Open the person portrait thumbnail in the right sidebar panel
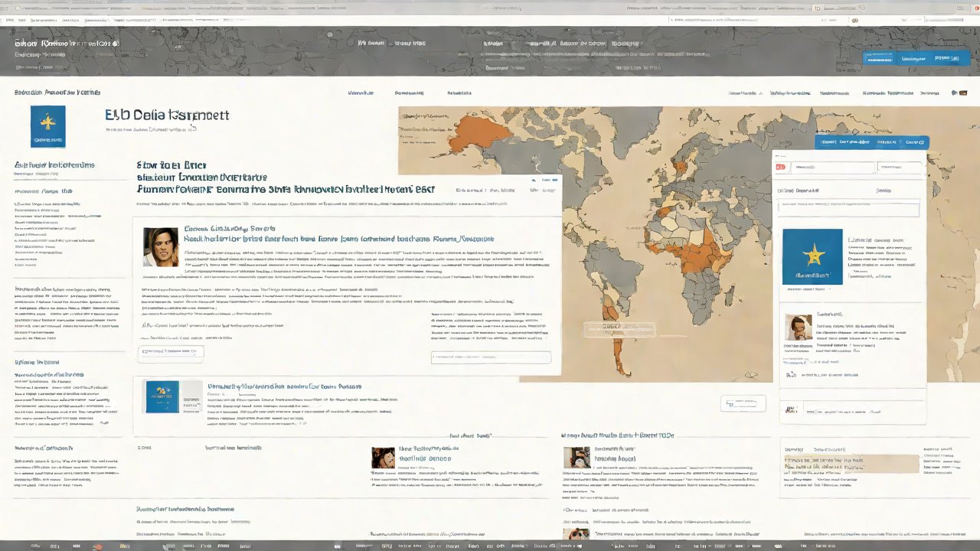This screenshot has height=551, width=980. click(799, 328)
